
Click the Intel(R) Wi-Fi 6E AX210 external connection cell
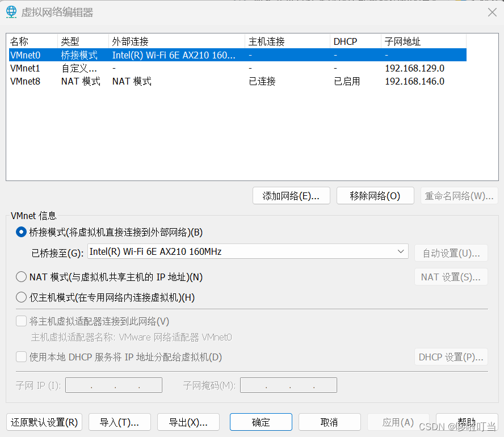[x=174, y=55]
